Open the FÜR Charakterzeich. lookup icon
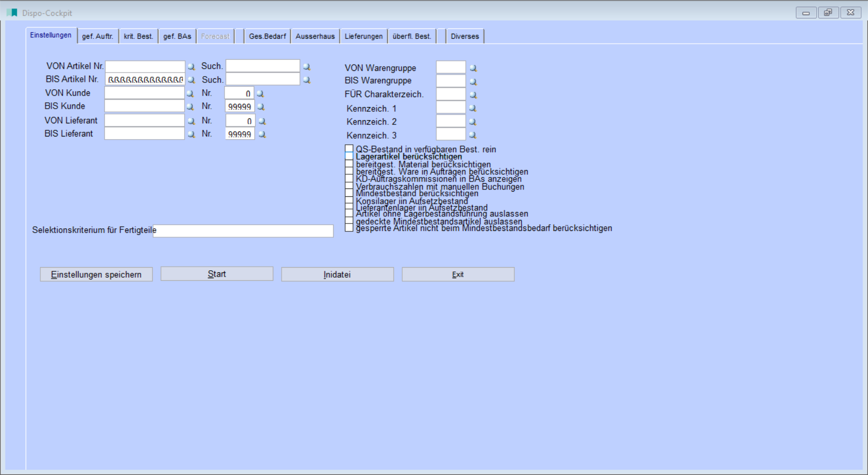868x475 pixels. tap(473, 95)
